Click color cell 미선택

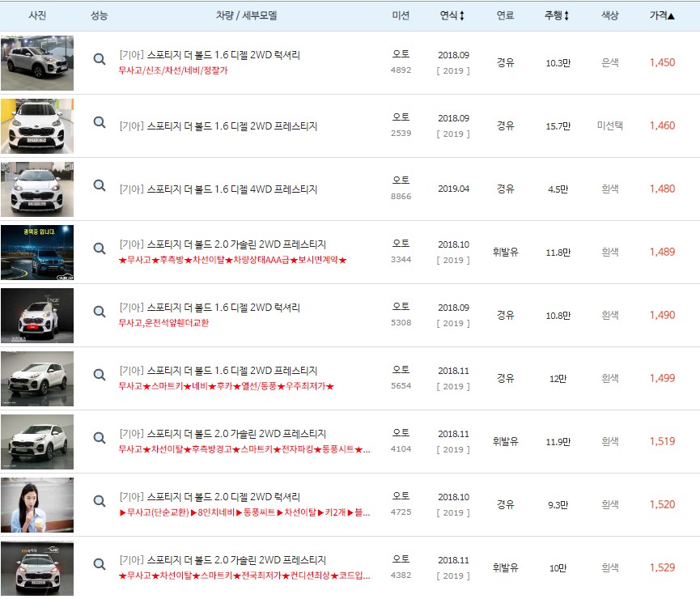610,126
